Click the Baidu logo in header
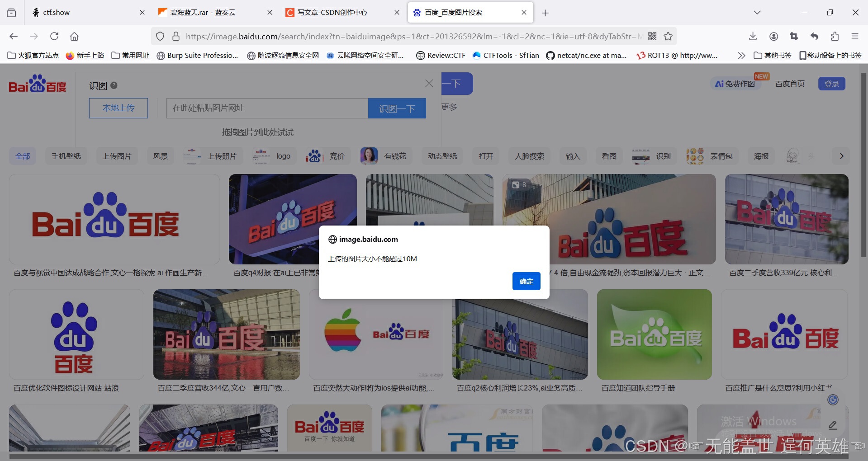868x461 pixels. click(x=38, y=84)
